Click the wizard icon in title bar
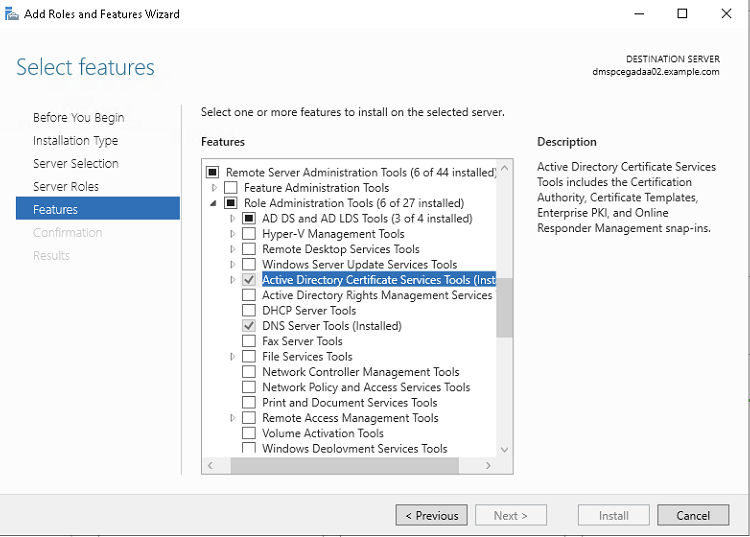 tap(12, 14)
